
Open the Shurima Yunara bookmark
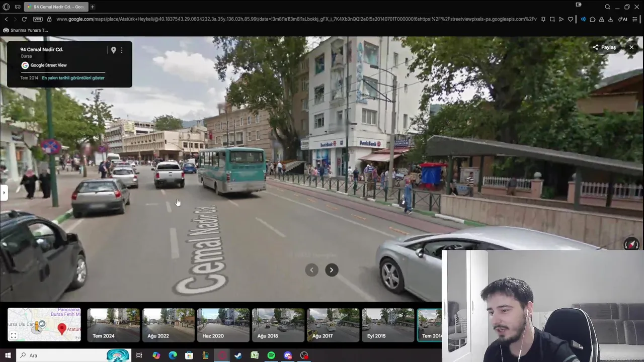point(26,30)
